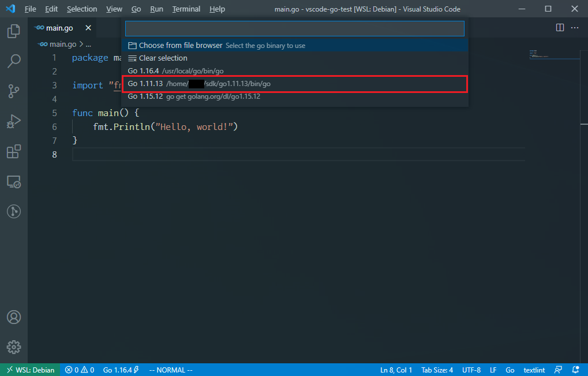Open the Run and Debug view

pos(13,121)
